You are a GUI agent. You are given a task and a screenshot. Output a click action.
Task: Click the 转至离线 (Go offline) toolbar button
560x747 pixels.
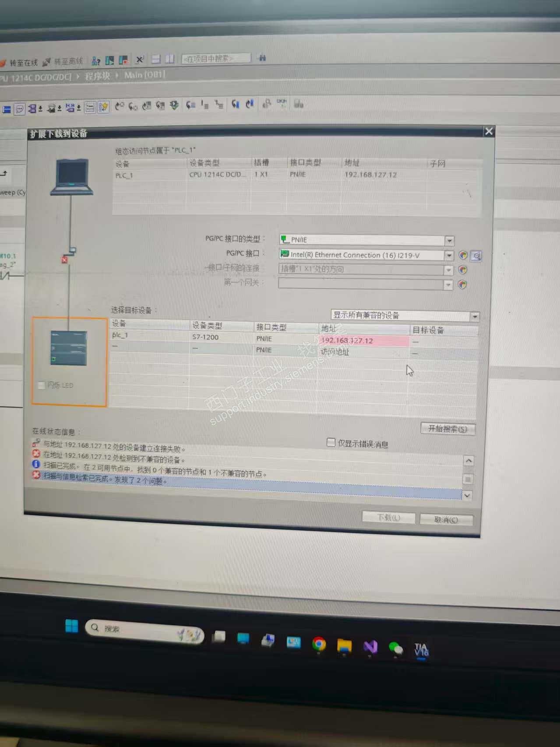63,62
